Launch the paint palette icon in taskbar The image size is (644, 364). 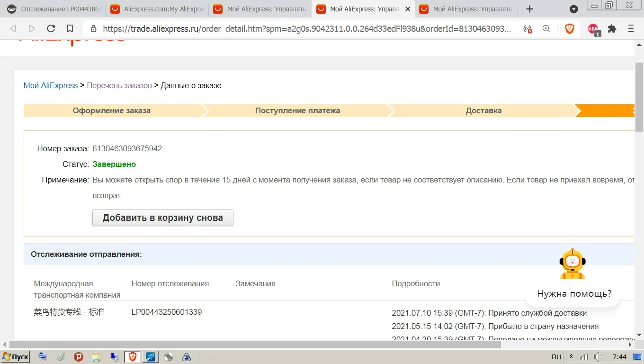click(x=61, y=357)
